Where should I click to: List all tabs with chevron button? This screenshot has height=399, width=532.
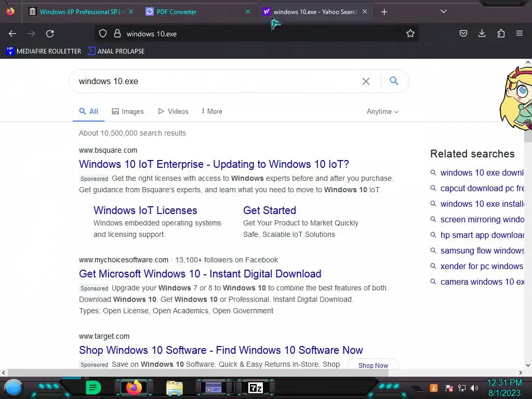444,11
